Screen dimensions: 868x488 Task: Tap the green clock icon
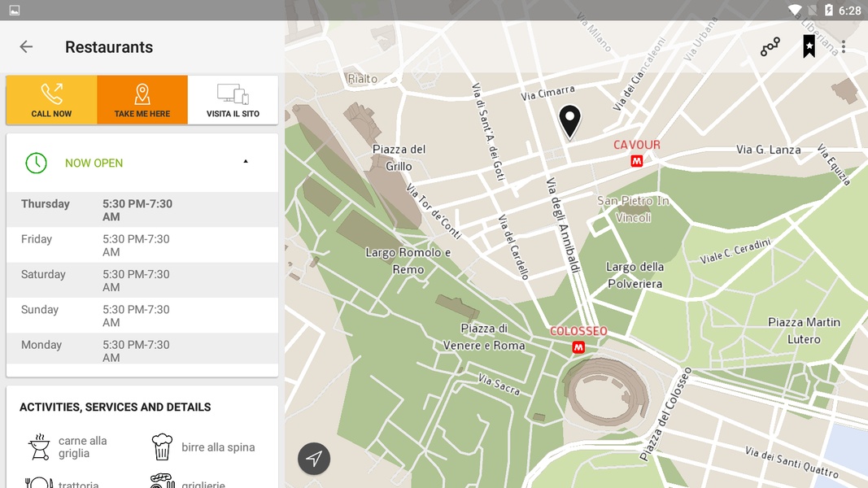click(36, 163)
